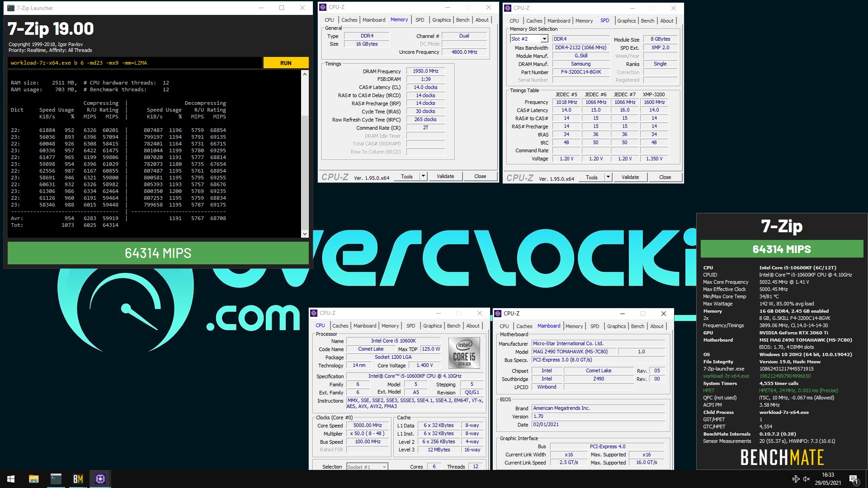
Task: Click the 7-Zip command line input field
Action: tap(135, 63)
